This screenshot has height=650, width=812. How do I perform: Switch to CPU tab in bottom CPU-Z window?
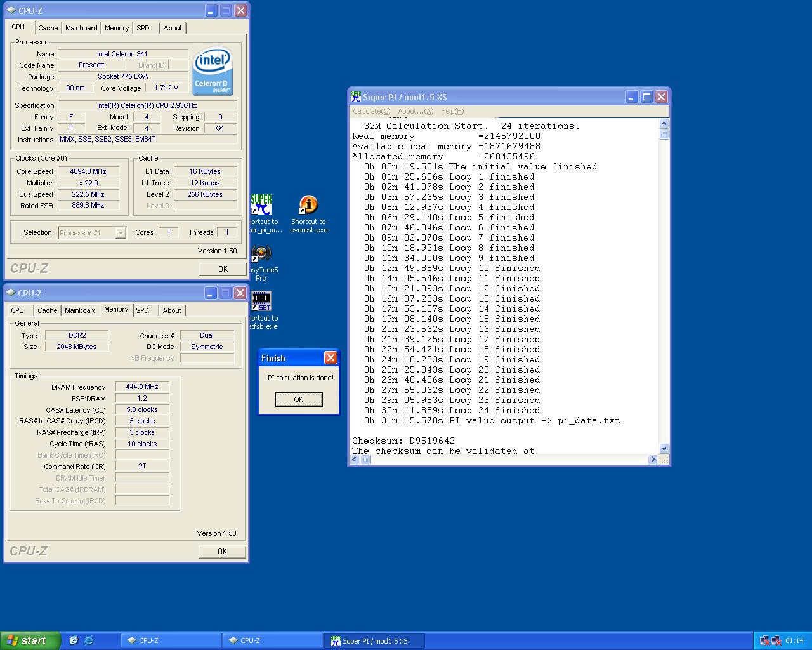click(x=18, y=310)
